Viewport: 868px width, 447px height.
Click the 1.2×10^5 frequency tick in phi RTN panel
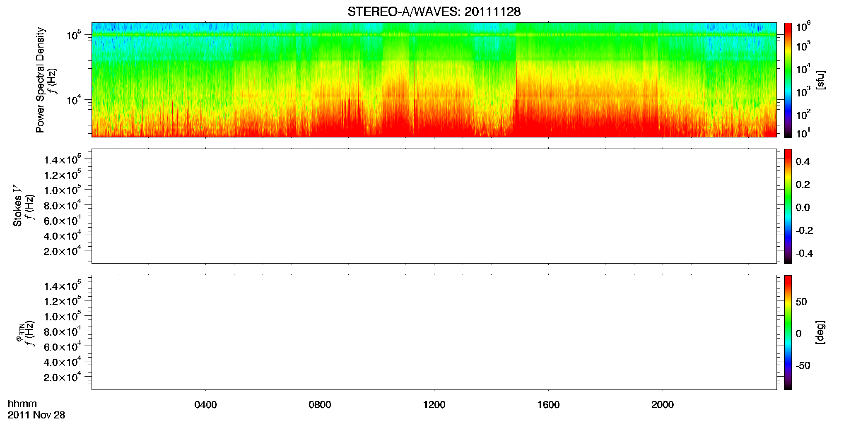pos(63,301)
